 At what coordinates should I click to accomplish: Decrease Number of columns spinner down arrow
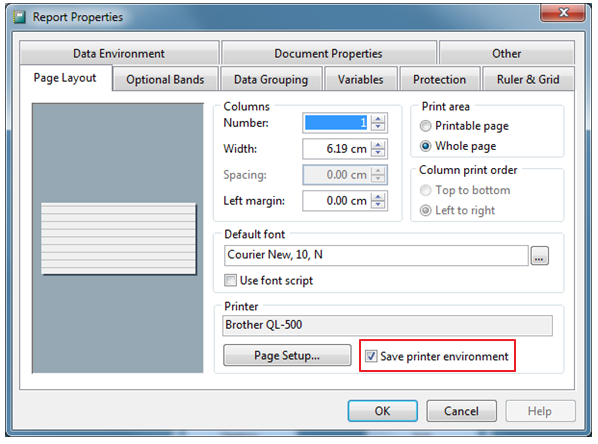378,127
